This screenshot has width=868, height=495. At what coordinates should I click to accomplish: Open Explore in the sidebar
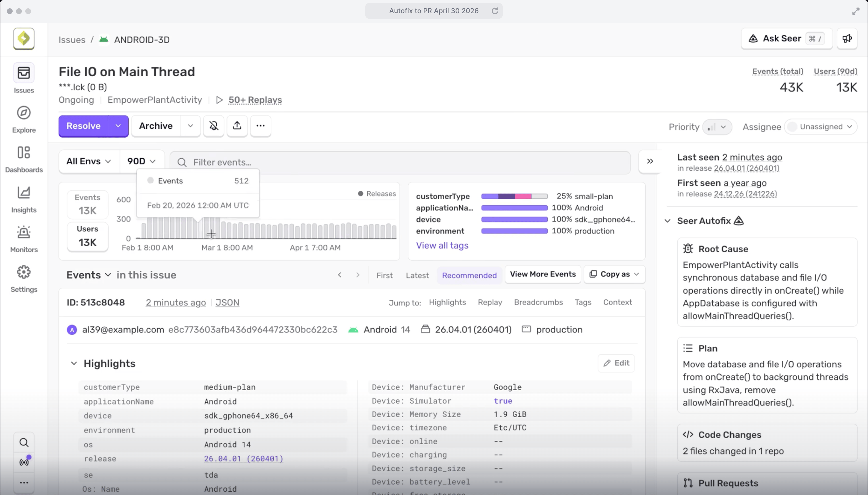coord(24,119)
